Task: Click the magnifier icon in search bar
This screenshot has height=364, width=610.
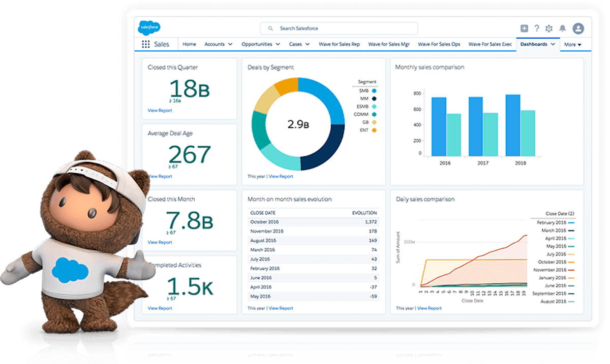Action: tap(270, 28)
